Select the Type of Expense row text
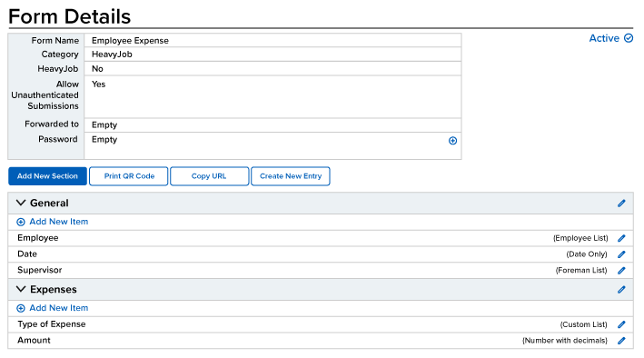 click(x=52, y=324)
